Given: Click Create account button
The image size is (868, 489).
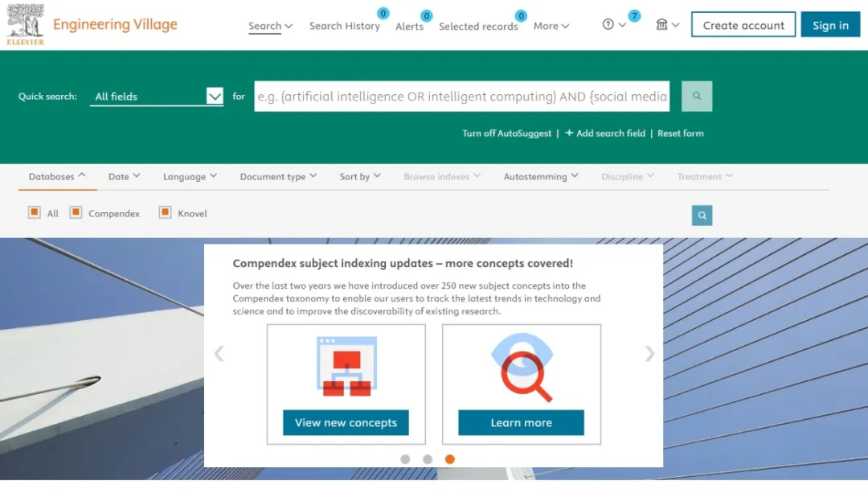Looking at the screenshot, I should point(743,24).
